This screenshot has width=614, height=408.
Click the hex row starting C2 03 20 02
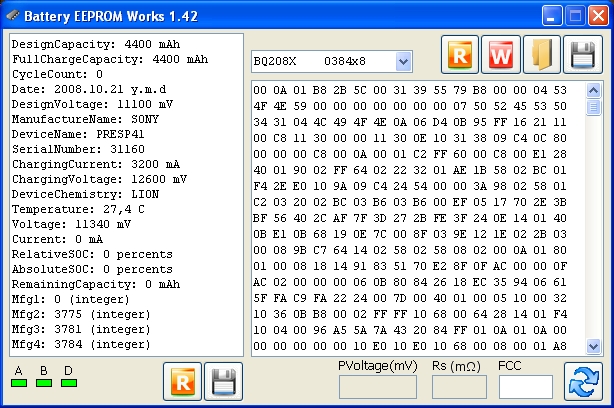[410, 202]
